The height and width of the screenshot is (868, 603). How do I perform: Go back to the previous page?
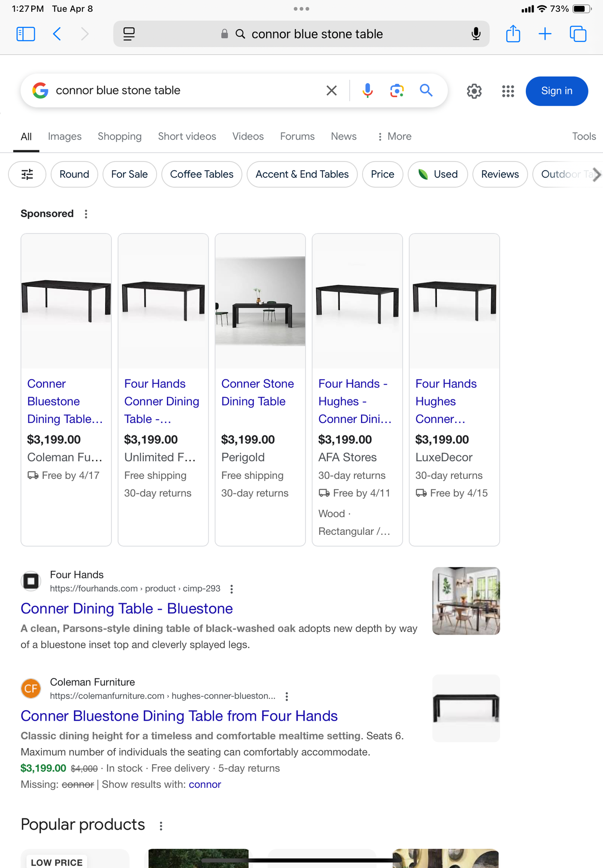pos(57,34)
